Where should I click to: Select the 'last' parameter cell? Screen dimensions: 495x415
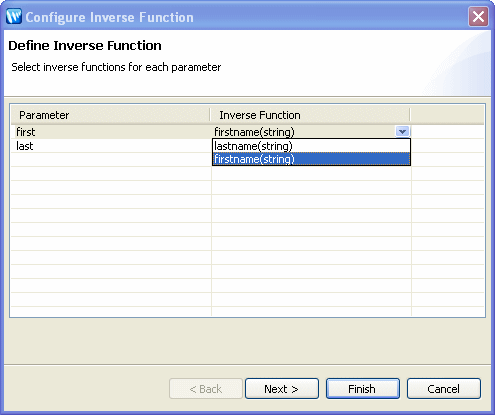[x=111, y=146]
